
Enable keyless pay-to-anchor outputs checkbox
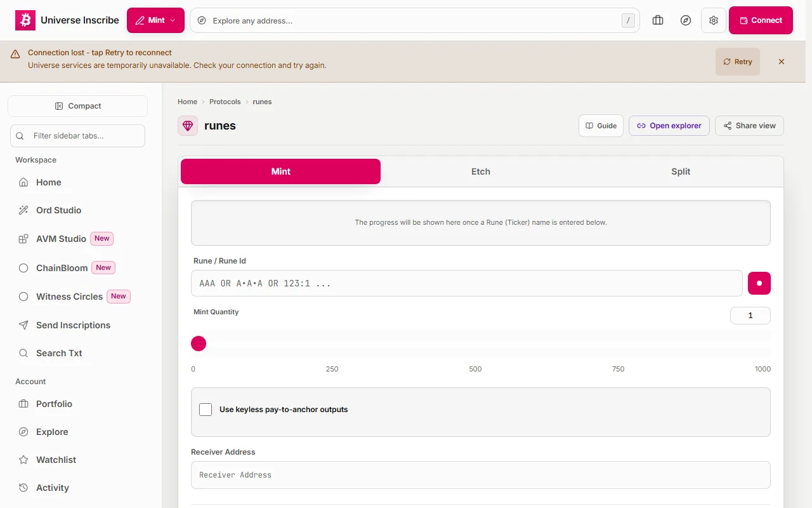coord(206,410)
